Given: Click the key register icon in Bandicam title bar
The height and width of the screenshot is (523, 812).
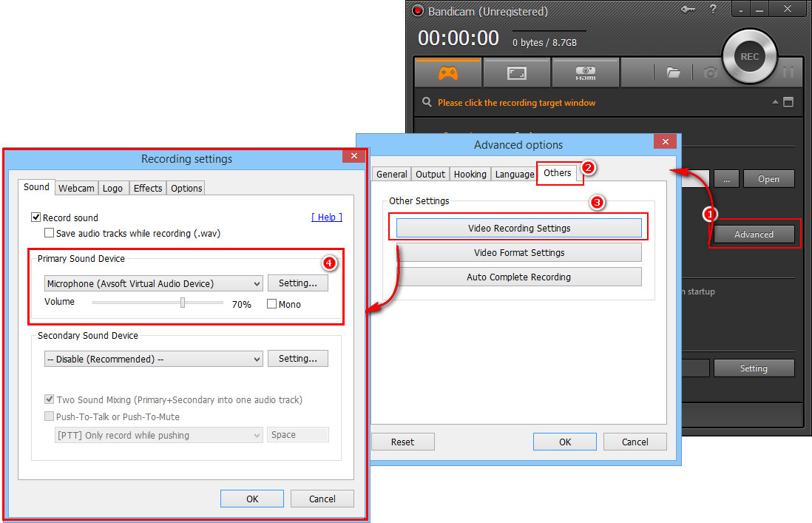Looking at the screenshot, I should [688, 9].
